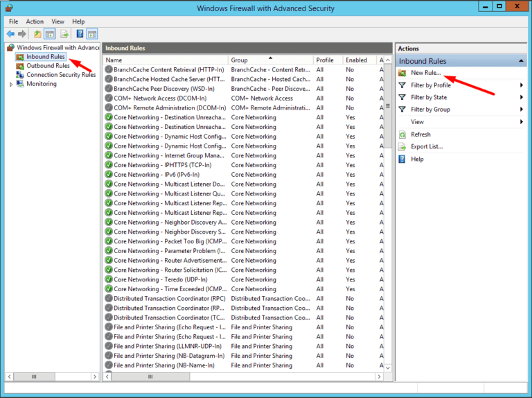
Task: Click the Filter by Group funnel icon
Action: (x=402, y=110)
